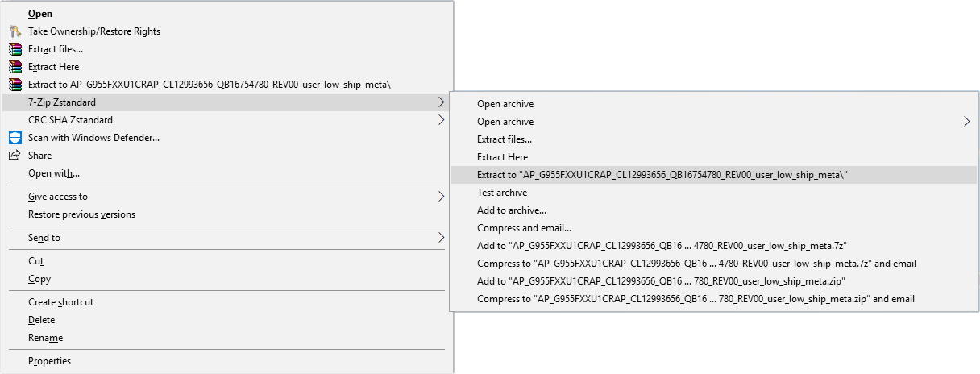Screen dimensions: 980x374
Task: Choose Rename from the context menu
Action: tap(226, 338)
